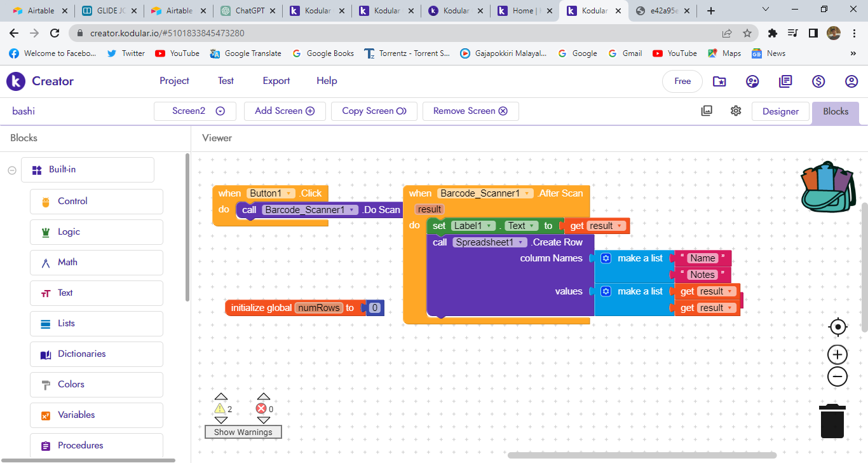Screen dimensions: 868x463
Task: Click the screenshot image icon near settings
Action: [x=707, y=110]
